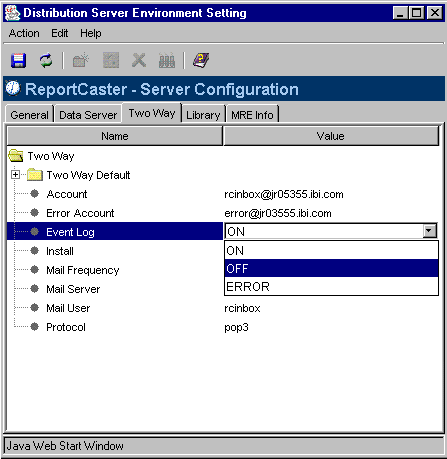
Task: Click the application icon in title bar
Action: pyautogui.click(x=13, y=13)
